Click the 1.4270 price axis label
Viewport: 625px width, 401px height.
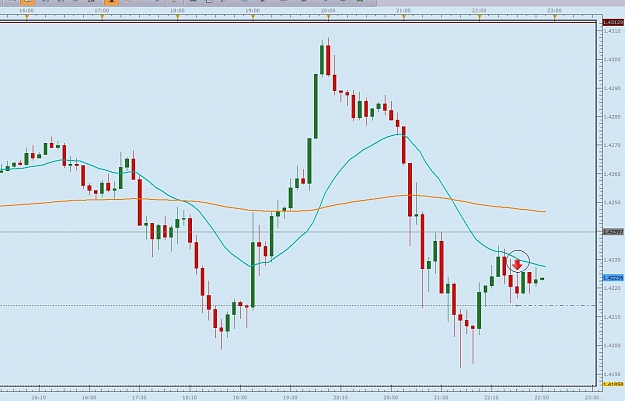click(x=612, y=145)
